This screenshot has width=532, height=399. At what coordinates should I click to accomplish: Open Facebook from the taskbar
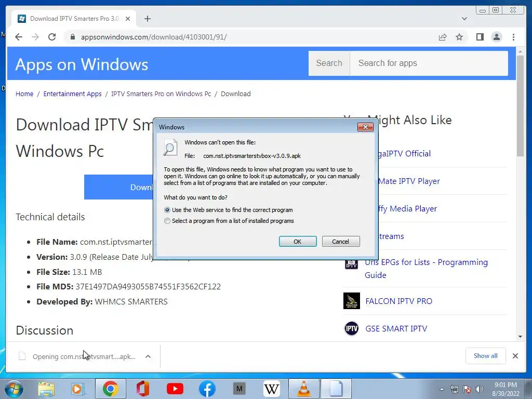click(207, 389)
